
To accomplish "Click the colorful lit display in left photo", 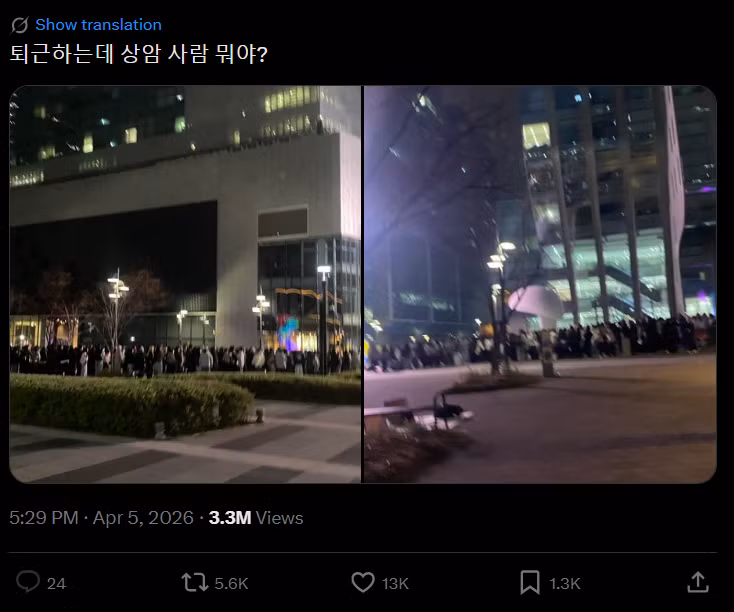I will point(288,333).
